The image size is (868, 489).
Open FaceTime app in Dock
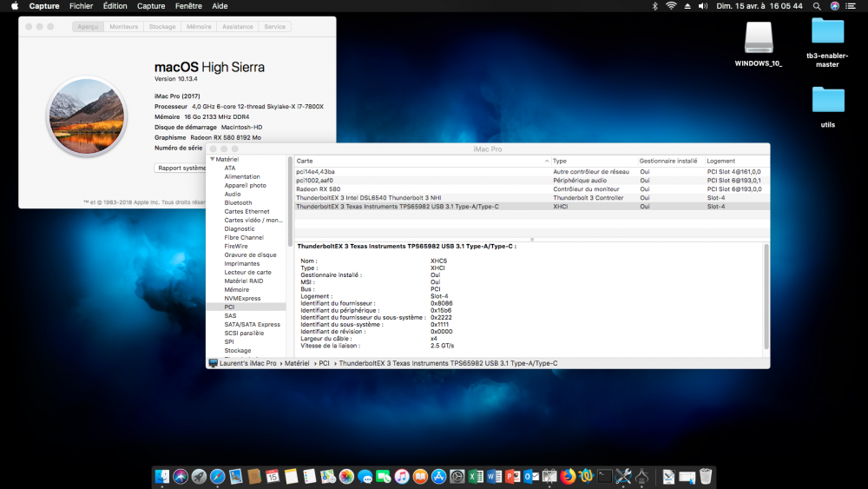[x=383, y=476]
